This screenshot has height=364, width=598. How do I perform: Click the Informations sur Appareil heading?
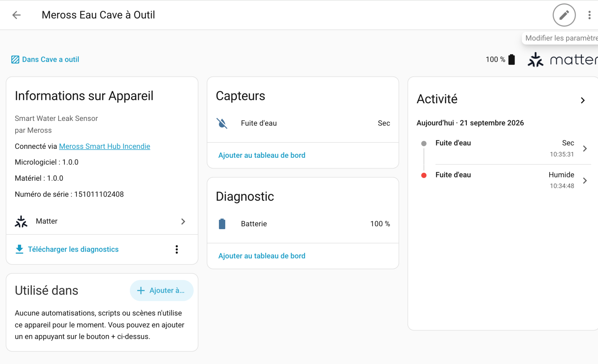tap(84, 96)
